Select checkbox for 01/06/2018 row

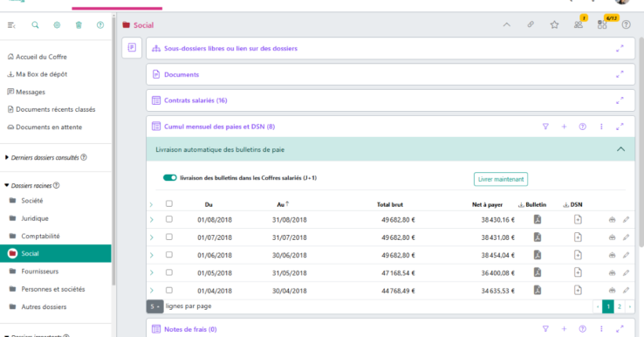tap(168, 254)
